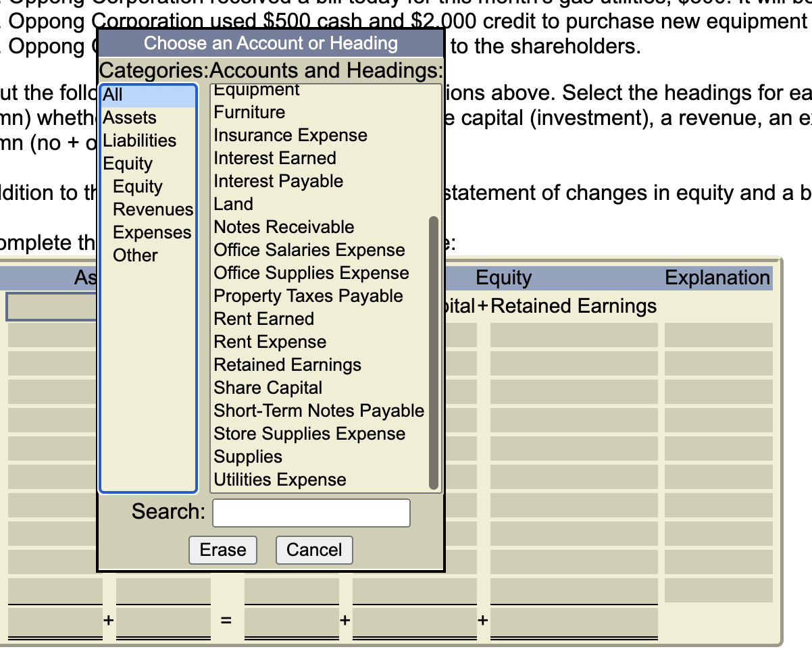Choose the Share Capital account
Screen dimensions: 812x666
[x=320, y=388]
